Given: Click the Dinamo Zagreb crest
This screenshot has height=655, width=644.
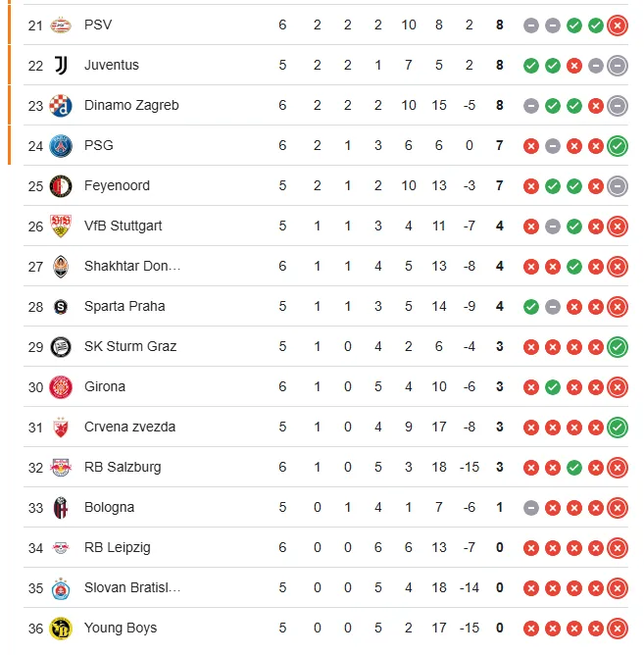Looking at the screenshot, I should point(61,106).
